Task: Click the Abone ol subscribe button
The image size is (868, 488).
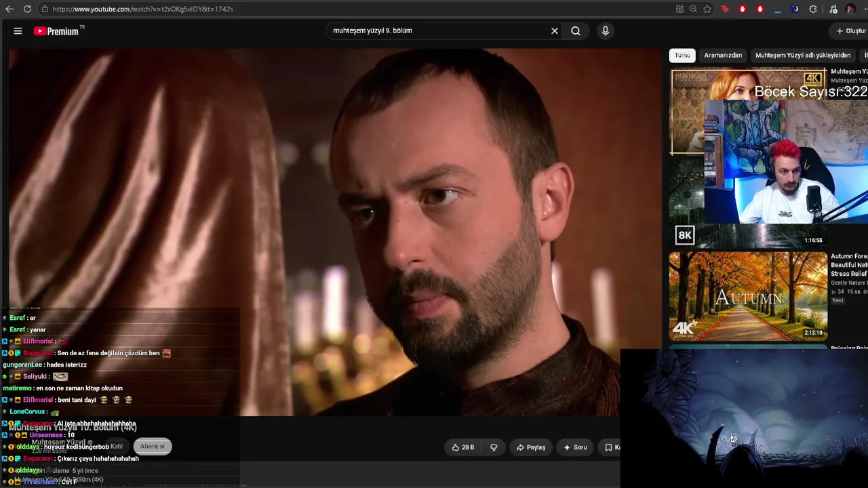Action: click(x=153, y=446)
